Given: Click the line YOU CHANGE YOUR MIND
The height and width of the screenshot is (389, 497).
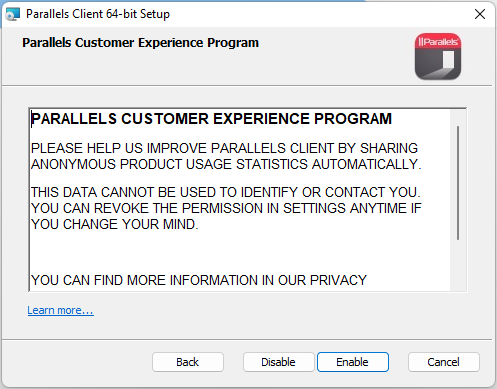Looking at the screenshot, I should click(114, 224).
